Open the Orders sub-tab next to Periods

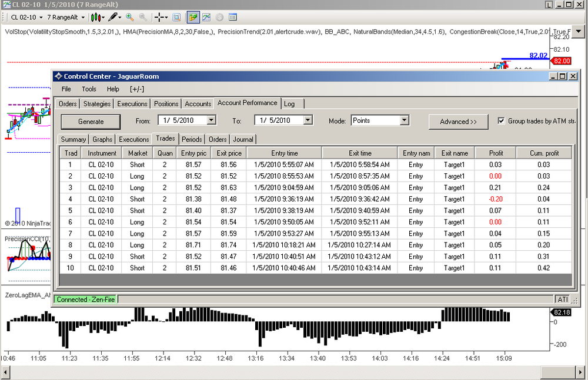coord(218,139)
